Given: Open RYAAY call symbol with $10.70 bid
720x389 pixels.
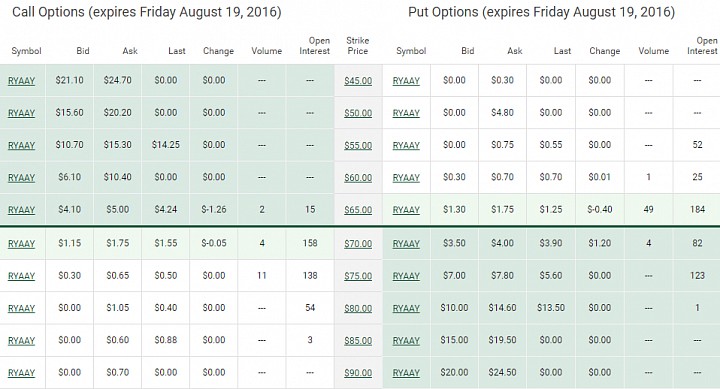Looking at the screenshot, I should point(21,146).
